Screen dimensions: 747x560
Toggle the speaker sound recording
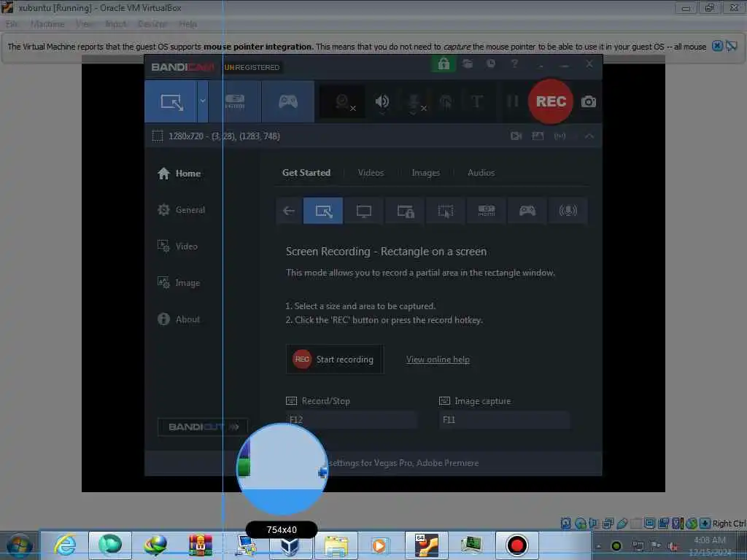click(x=382, y=102)
